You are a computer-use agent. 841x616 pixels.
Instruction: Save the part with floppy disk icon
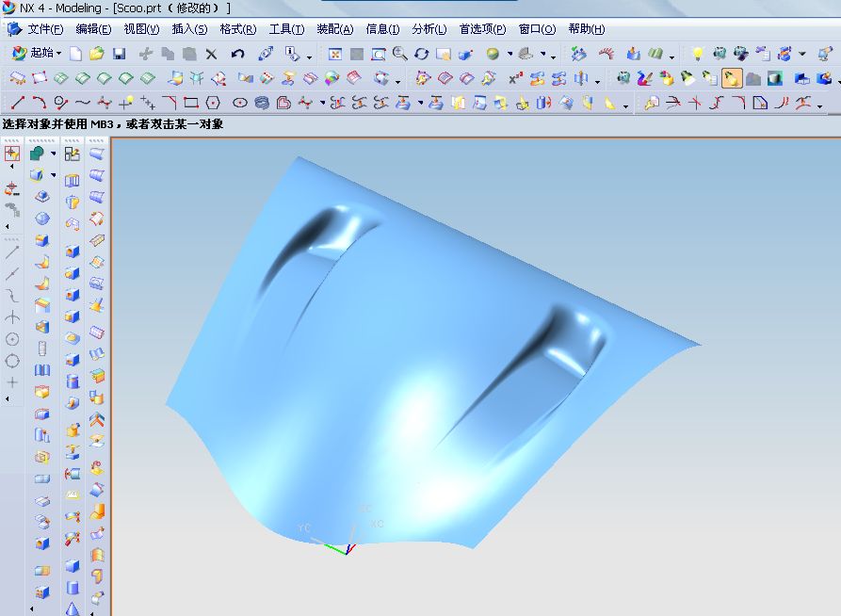[119, 54]
